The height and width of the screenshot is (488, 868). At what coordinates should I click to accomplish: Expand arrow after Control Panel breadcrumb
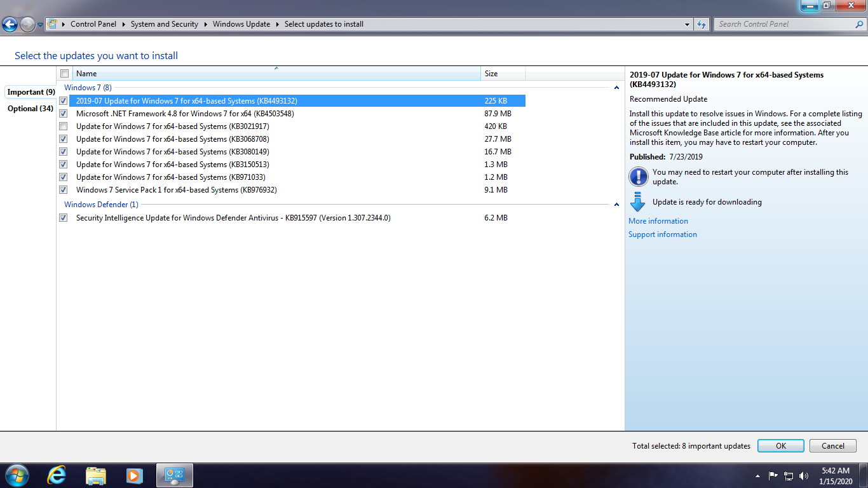(x=124, y=24)
